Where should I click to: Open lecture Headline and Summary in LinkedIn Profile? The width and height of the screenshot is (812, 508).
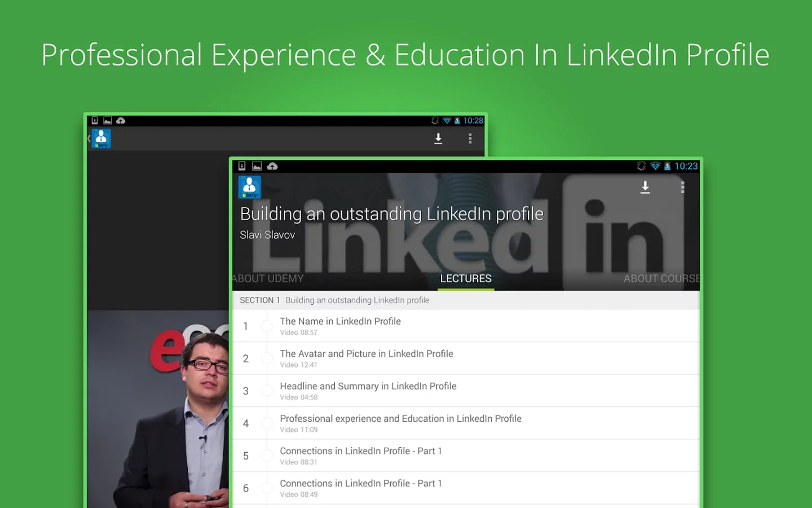coord(466,391)
